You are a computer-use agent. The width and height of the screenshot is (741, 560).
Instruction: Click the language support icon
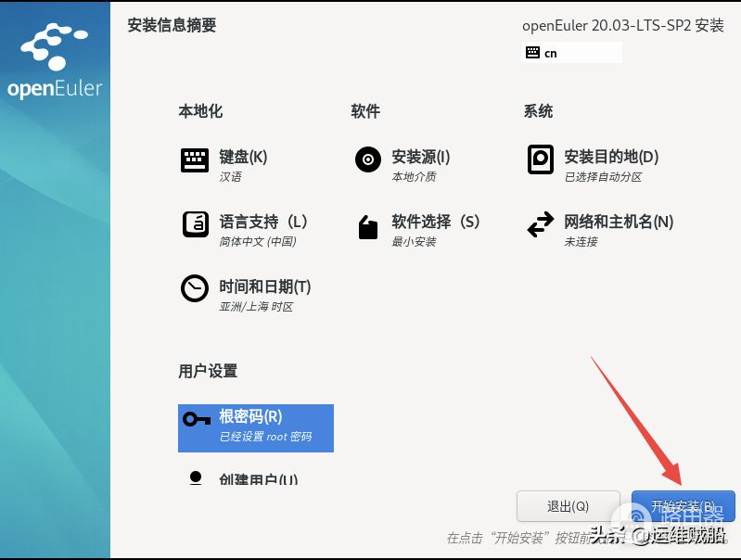pos(195,224)
